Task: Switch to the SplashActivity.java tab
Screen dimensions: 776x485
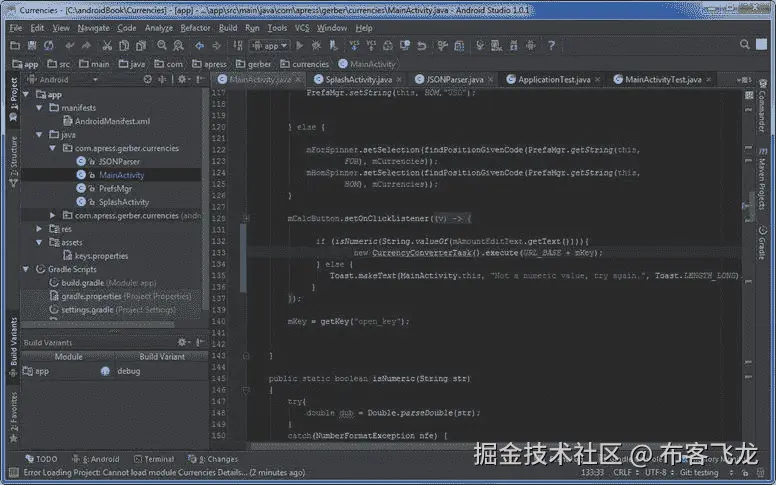Action: pos(358,79)
